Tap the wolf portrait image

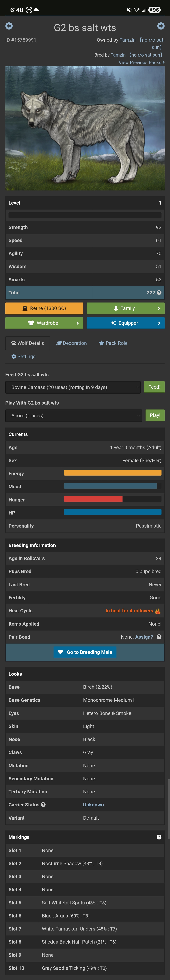click(x=85, y=128)
